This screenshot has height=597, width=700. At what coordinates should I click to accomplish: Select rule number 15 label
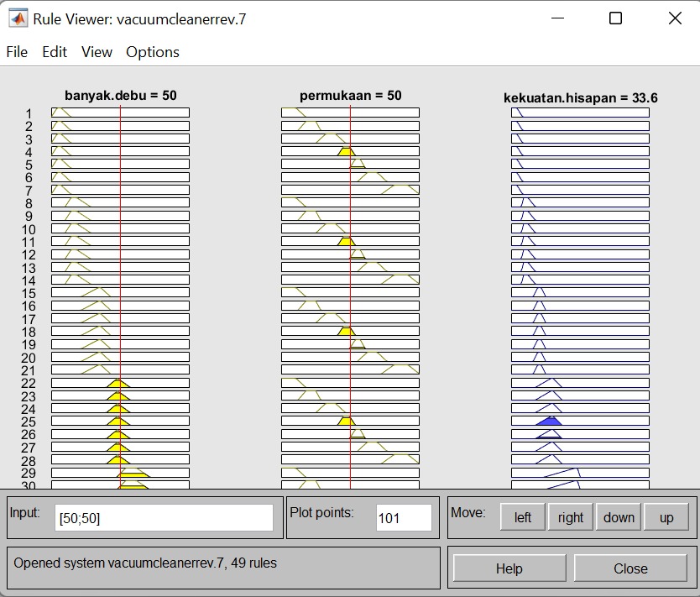point(29,293)
